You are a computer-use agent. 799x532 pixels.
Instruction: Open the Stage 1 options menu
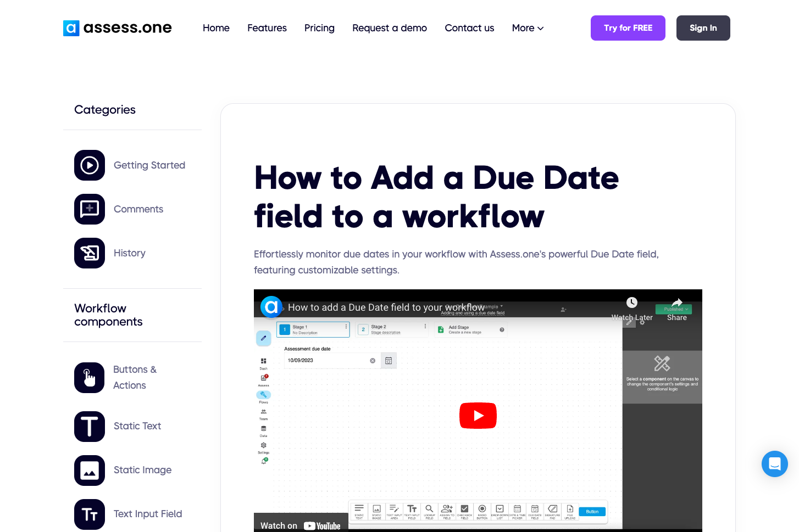(x=346, y=326)
